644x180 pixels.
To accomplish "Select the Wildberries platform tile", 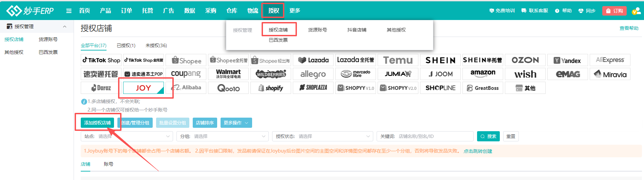I will (x=271, y=74).
